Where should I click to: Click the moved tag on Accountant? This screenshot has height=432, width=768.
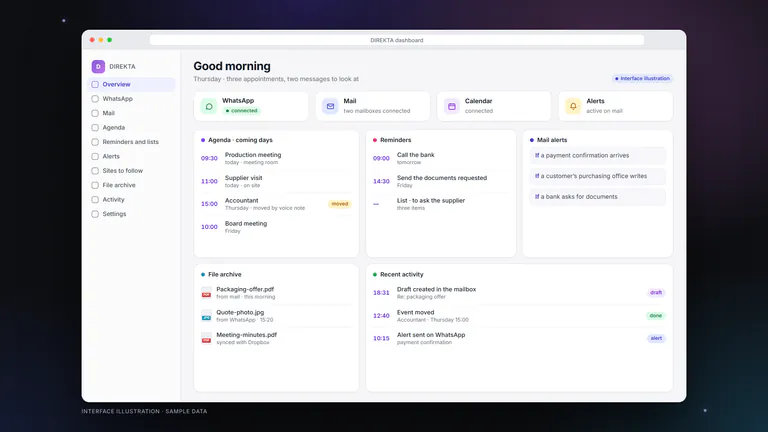point(339,204)
